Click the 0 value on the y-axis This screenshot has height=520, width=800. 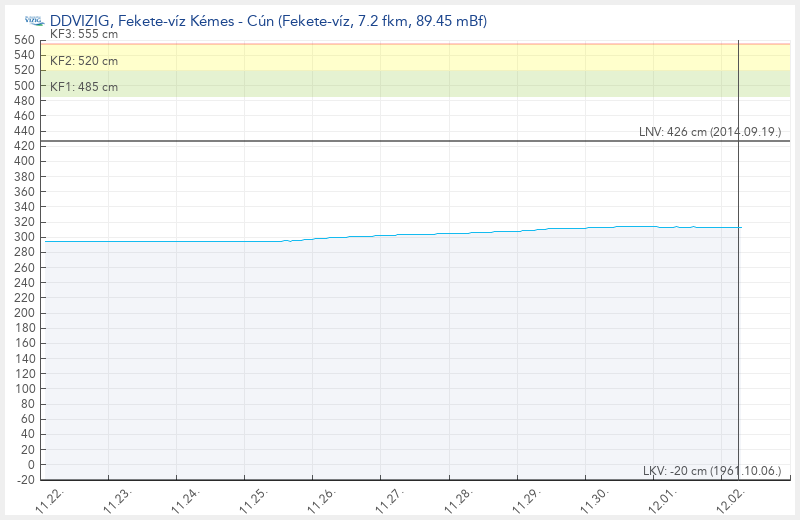(x=32, y=464)
